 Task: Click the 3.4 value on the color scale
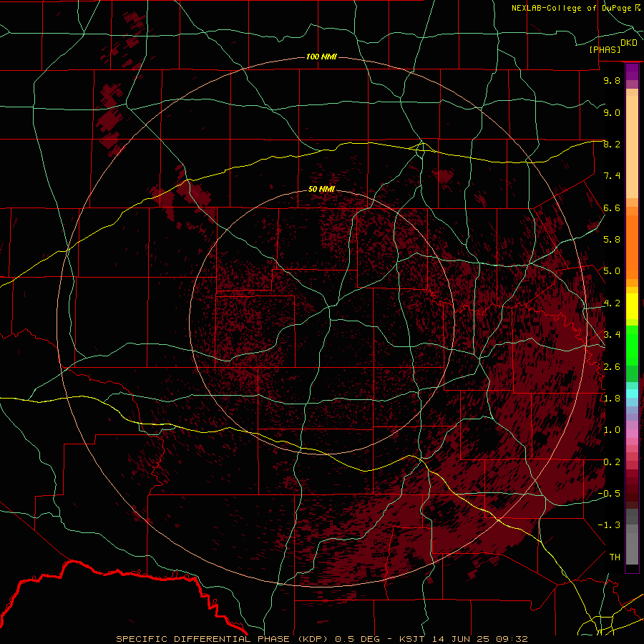pos(612,335)
